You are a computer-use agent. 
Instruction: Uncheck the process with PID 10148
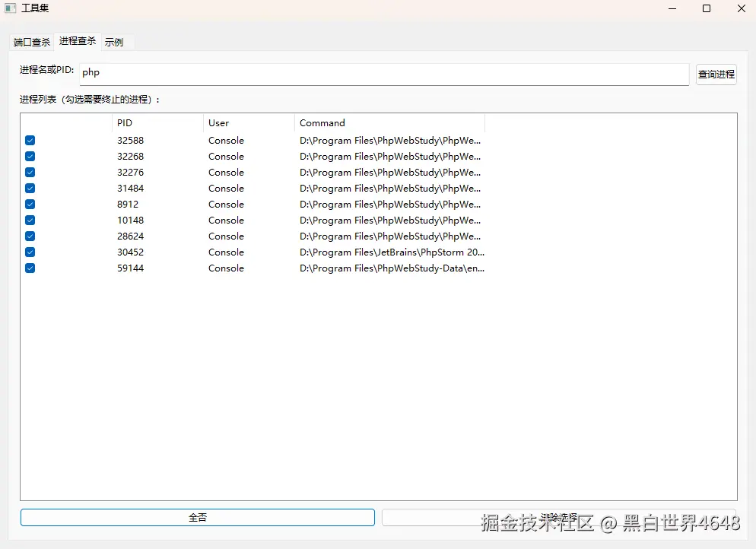pos(30,220)
